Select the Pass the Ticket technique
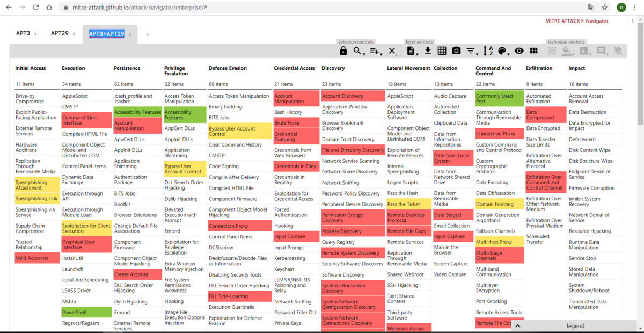 409,204
